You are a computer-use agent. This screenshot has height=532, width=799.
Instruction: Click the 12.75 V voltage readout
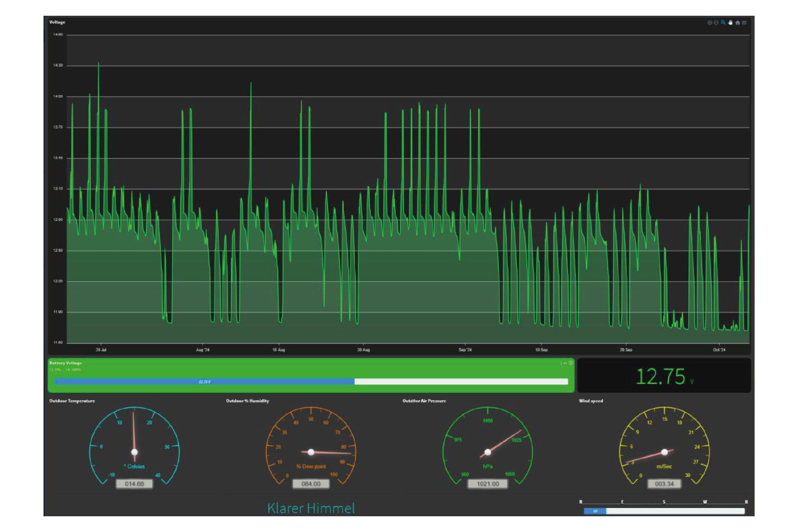click(664, 376)
